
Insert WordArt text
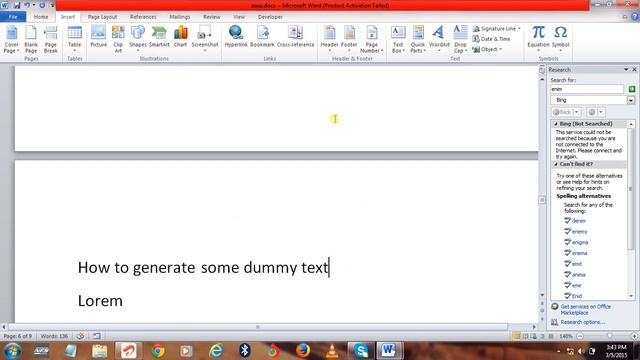pos(439,38)
